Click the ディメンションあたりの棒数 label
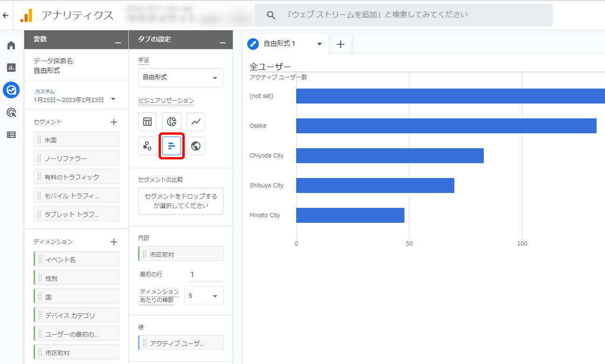Viewport: 605px width, 364px height. point(159,295)
